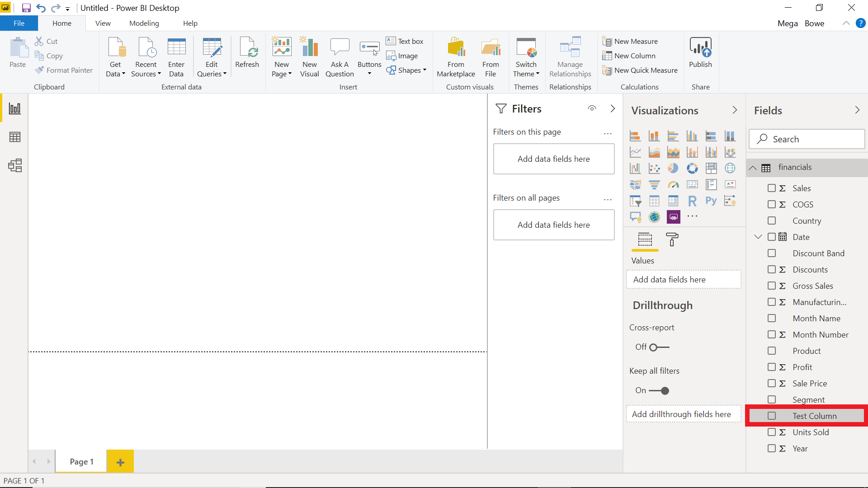Screen dimensions: 868x488
Task: Toggle Keep all filters switch
Action: coord(659,390)
